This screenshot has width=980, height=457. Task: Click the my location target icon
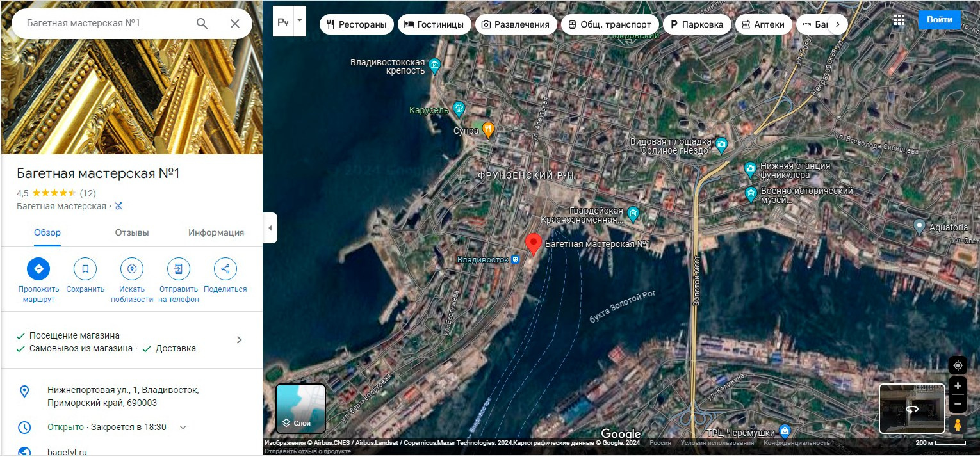(x=958, y=365)
